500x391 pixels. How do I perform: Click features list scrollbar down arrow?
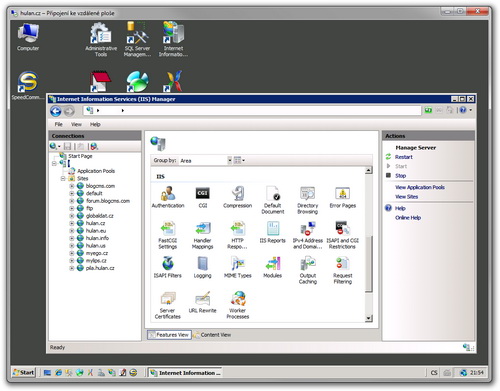coord(368,318)
